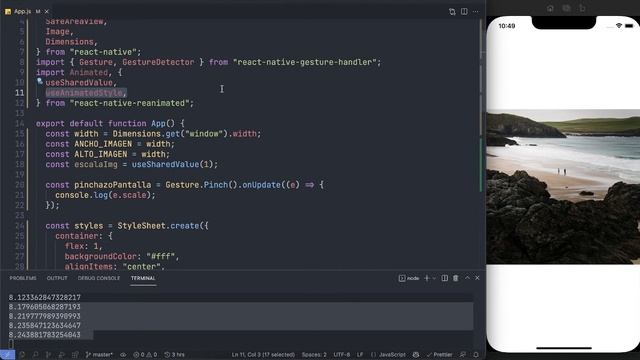Open the editor More Actions ellipsis menu
This screenshot has width=640, height=360.
(x=476, y=11)
